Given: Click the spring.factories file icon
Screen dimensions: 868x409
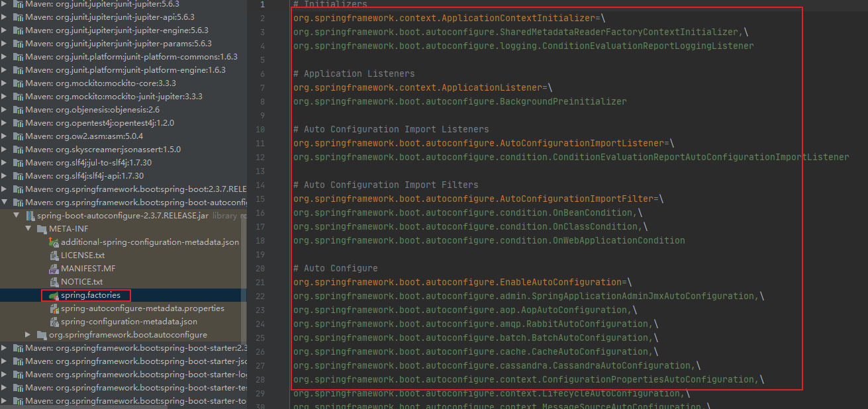Looking at the screenshot, I should (x=53, y=295).
